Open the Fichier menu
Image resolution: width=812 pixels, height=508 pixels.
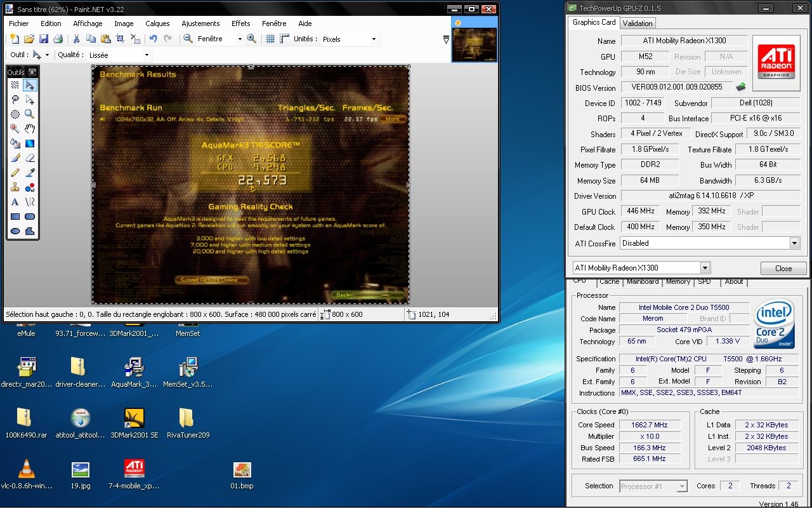point(19,23)
